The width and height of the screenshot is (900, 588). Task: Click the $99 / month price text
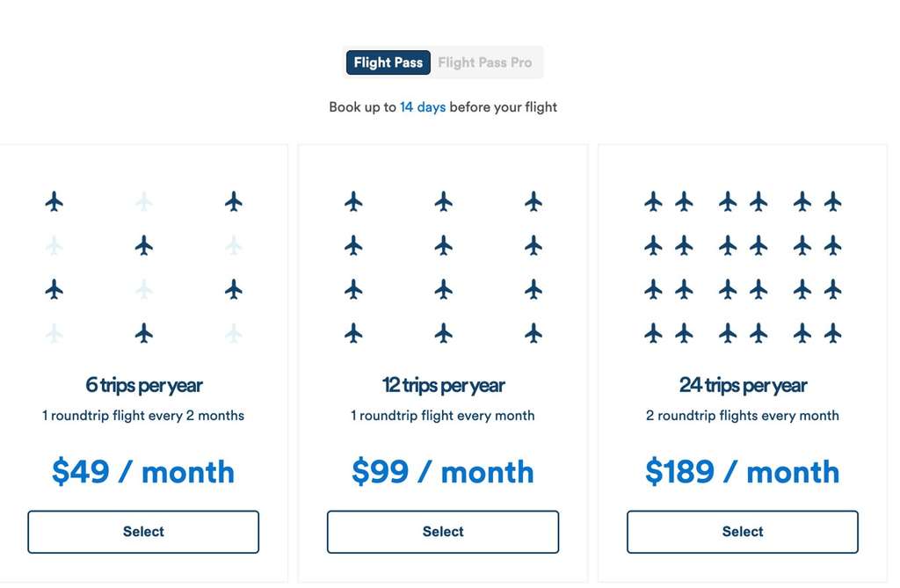tap(443, 472)
